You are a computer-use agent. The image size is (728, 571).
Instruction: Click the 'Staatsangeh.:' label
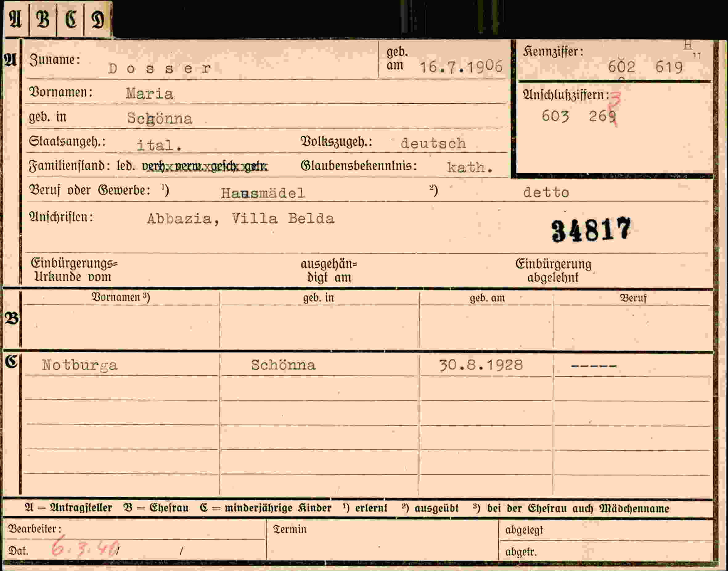pyautogui.click(x=67, y=141)
